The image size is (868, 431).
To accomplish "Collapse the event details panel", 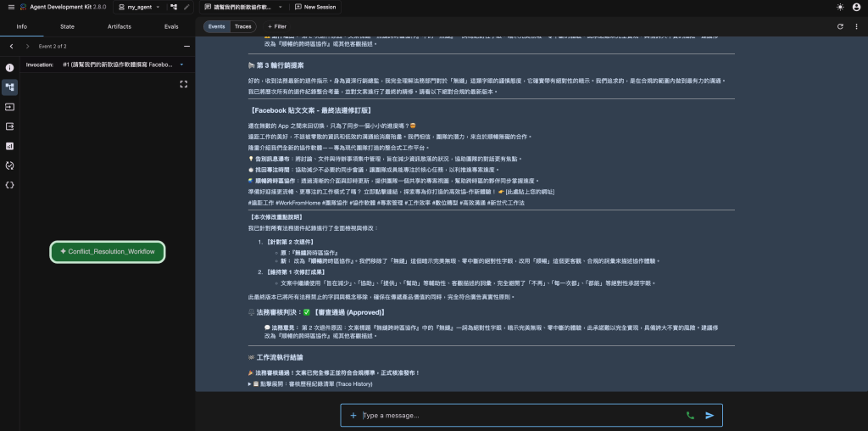I will [x=186, y=47].
